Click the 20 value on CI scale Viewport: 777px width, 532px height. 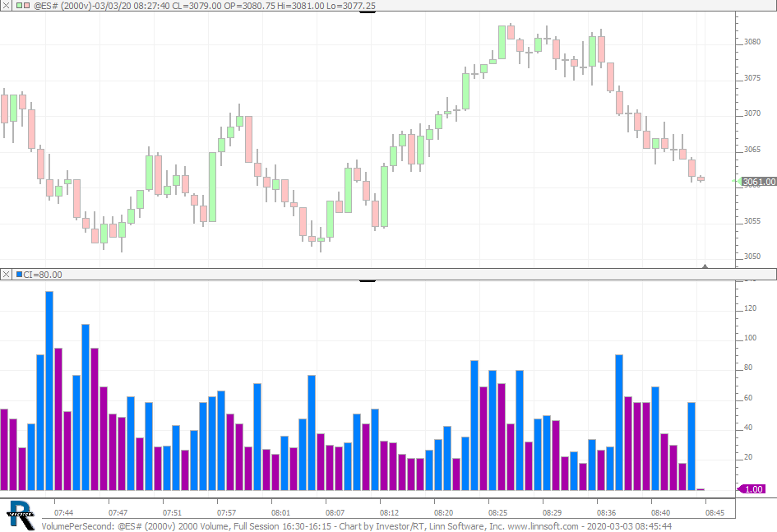748,457
